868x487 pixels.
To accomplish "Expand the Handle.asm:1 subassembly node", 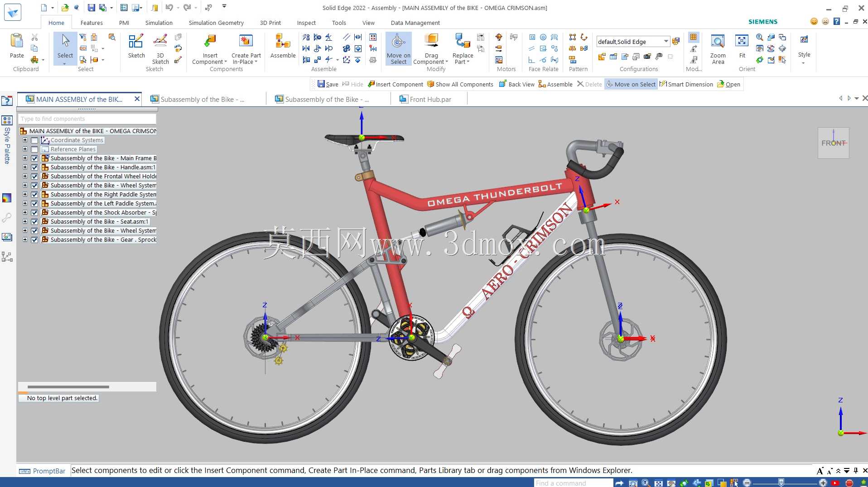I will click(x=25, y=167).
